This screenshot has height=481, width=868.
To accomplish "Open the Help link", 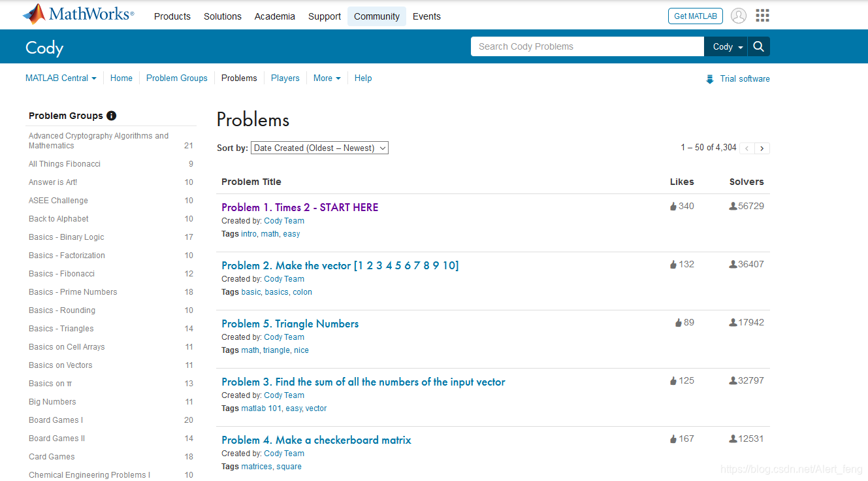I will click(363, 78).
